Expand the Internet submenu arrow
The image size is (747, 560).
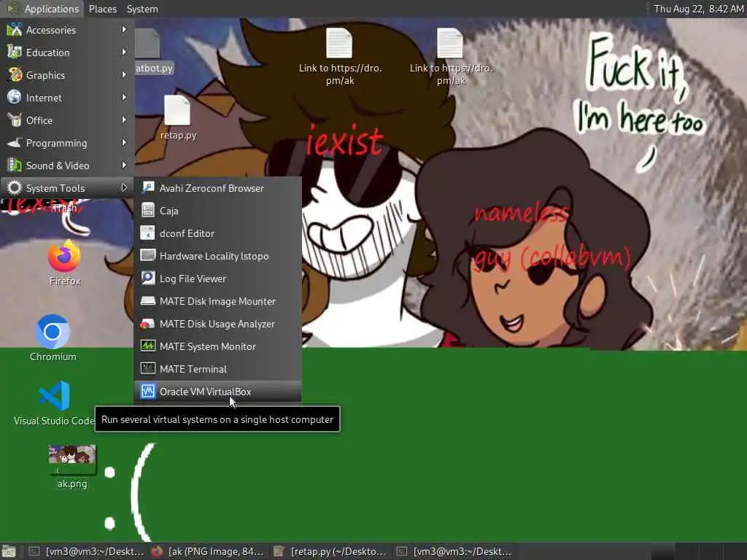pyautogui.click(x=124, y=97)
